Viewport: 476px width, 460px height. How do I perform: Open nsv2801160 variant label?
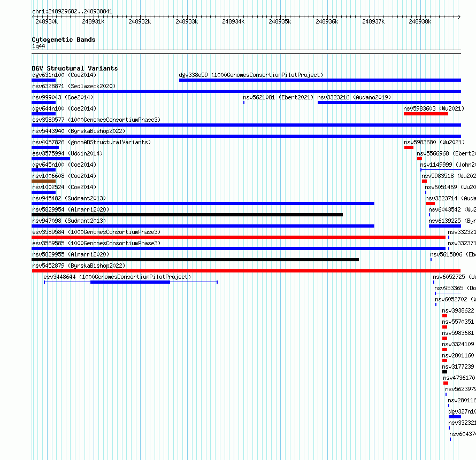458,355
